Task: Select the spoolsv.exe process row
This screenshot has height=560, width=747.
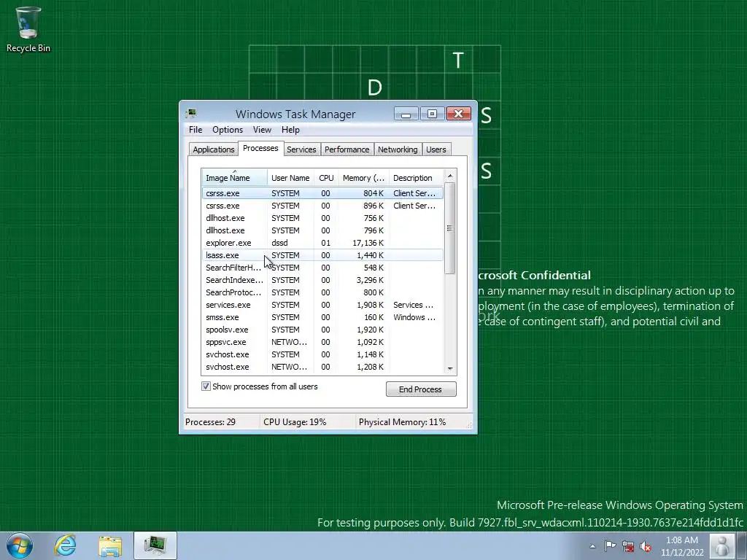Action: pos(322,330)
